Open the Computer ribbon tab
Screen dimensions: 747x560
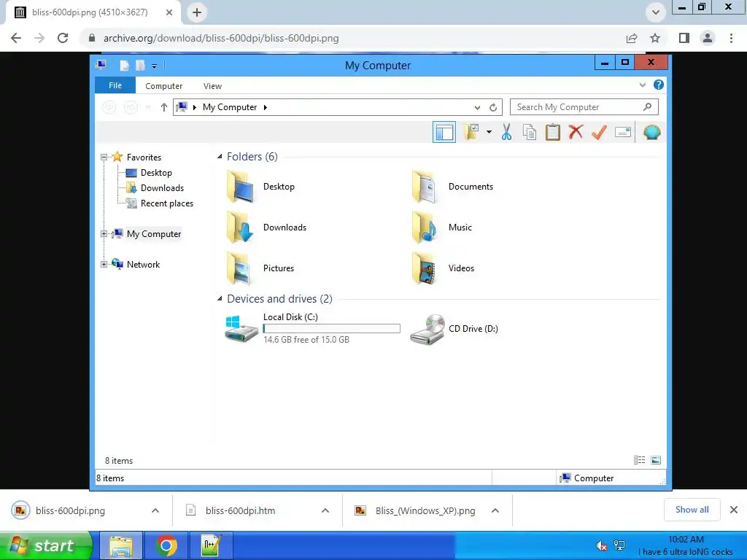point(164,86)
